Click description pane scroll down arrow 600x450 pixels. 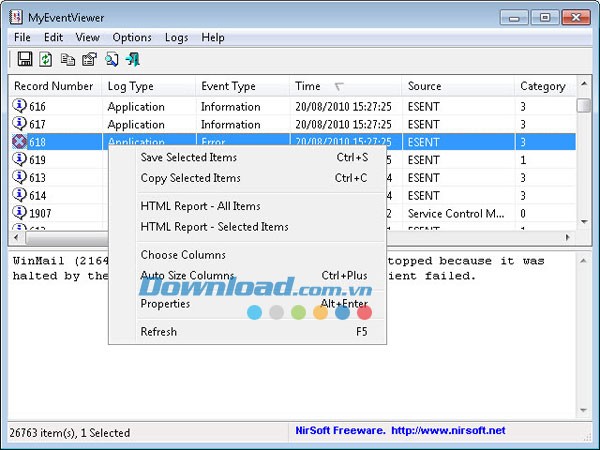point(584,410)
